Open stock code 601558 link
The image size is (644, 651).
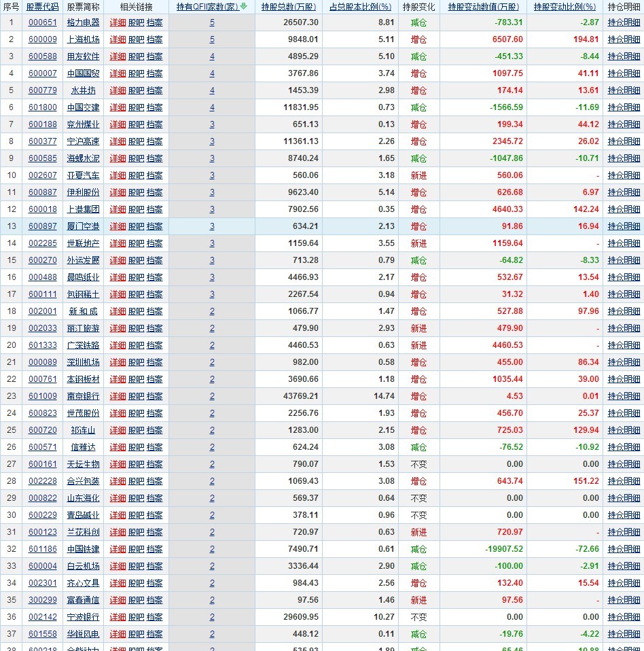coord(42,635)
